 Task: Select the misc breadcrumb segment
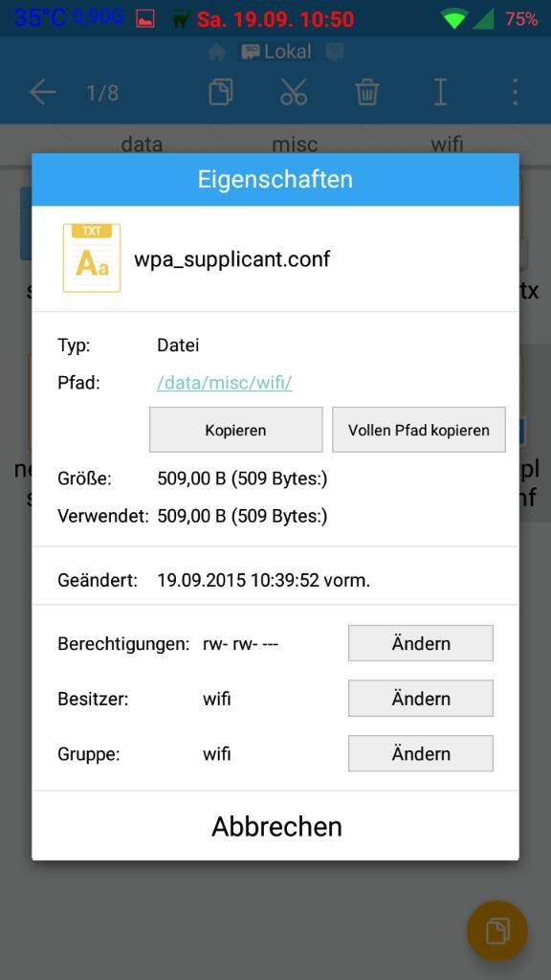(295, 145)
